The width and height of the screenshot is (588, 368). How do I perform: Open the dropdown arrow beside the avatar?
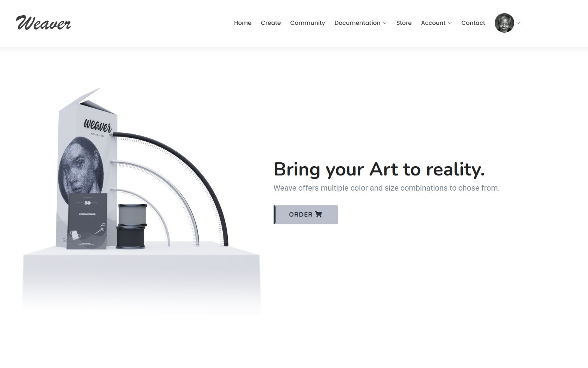coord(518,23)
